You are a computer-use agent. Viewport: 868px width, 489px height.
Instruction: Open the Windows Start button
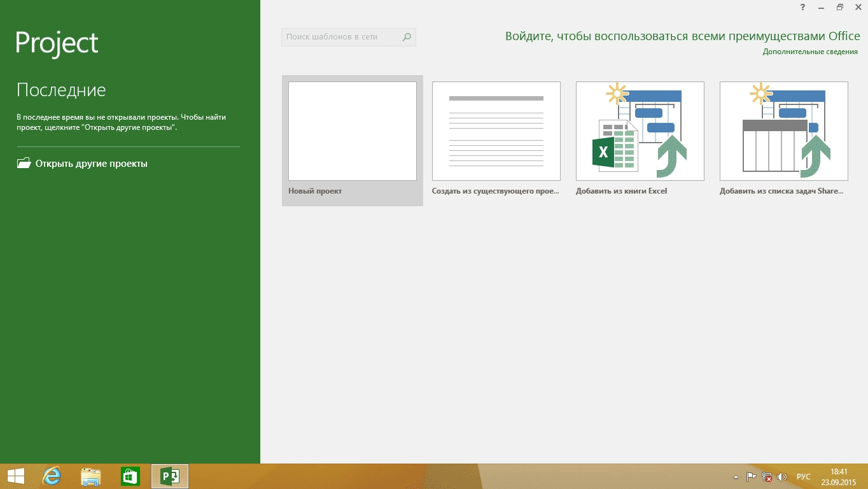pyautogui.click(x=15, y=476)
